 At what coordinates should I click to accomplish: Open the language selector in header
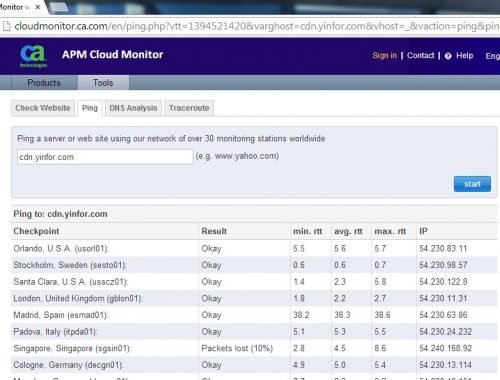click(493, 56)
